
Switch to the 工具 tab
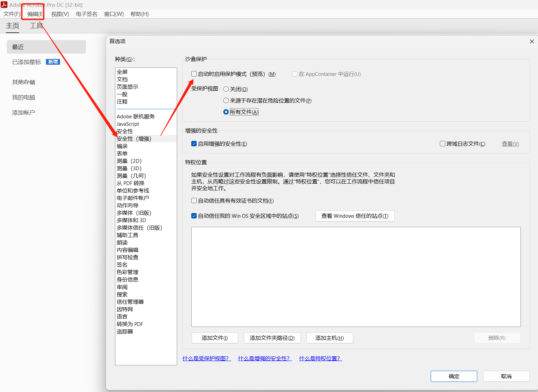tap(36, 26)
